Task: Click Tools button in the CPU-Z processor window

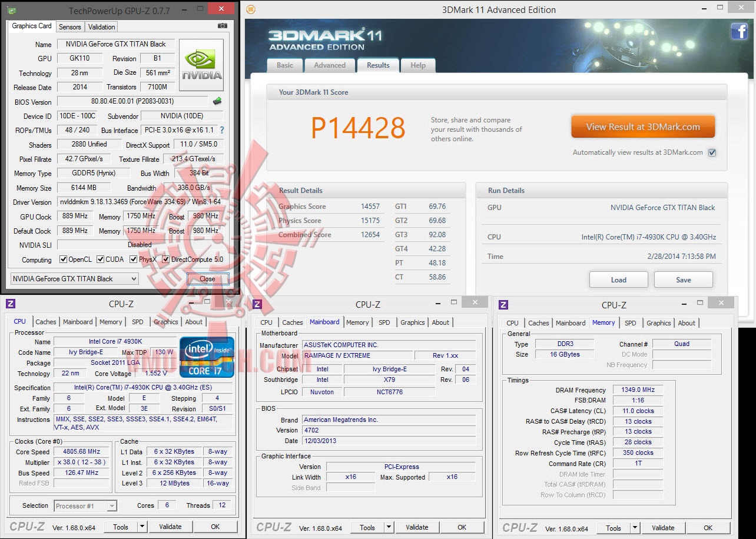Action: coord(121,527)
